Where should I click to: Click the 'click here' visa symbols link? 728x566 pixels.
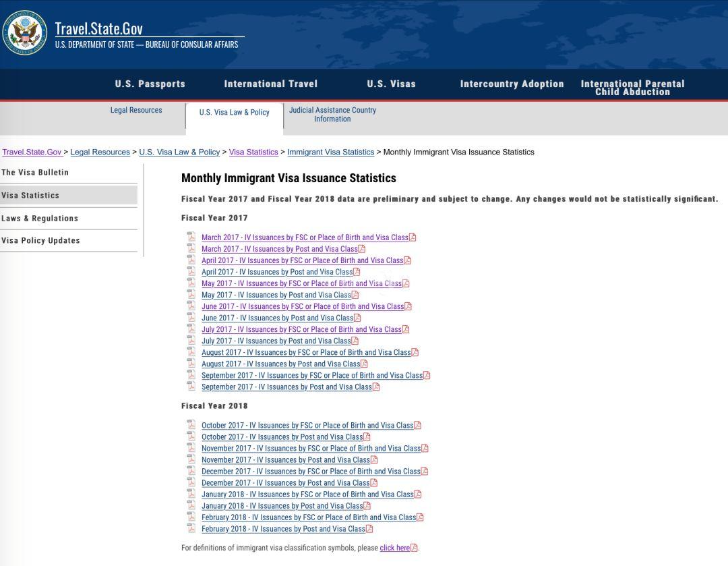(395, 548)
